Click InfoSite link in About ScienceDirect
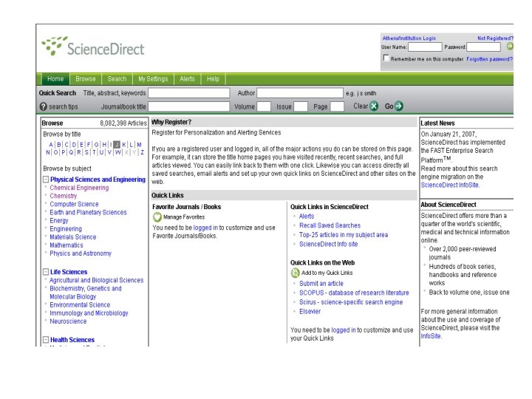This screenshot has width=532, height=399. pyautogui.click(x=431, y=336)
